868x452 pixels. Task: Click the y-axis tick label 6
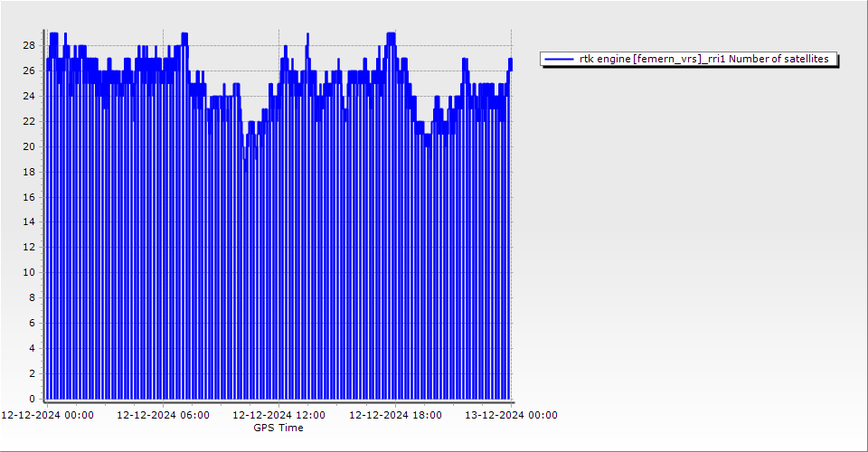coord(32,323)
